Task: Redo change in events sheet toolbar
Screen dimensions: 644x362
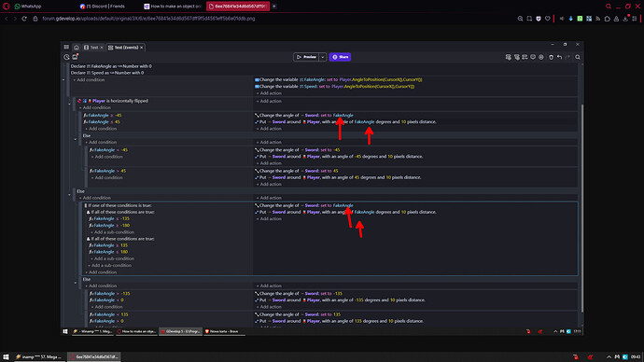Action: point(567,57)
